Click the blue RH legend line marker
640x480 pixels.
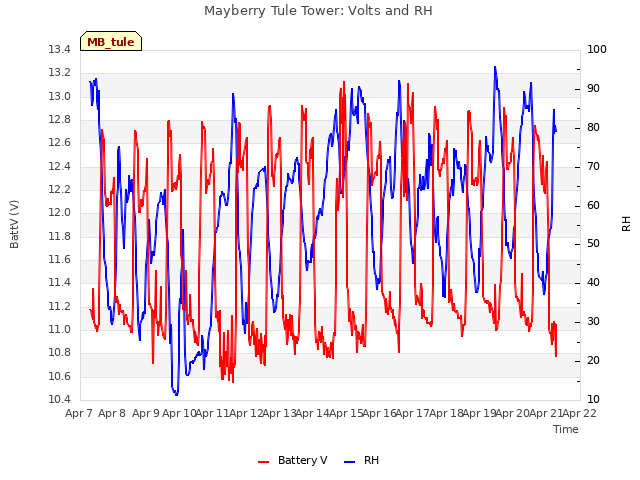point(349,462)
